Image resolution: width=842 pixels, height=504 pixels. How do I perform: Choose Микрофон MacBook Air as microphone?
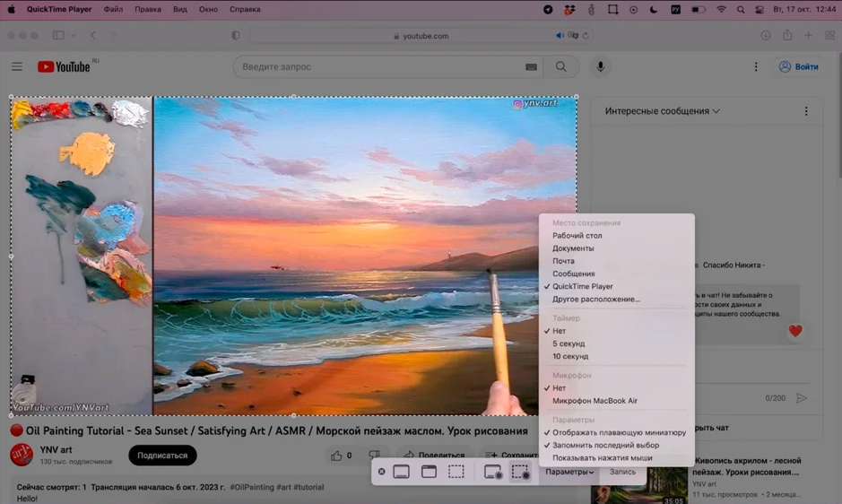pos(595,401)
